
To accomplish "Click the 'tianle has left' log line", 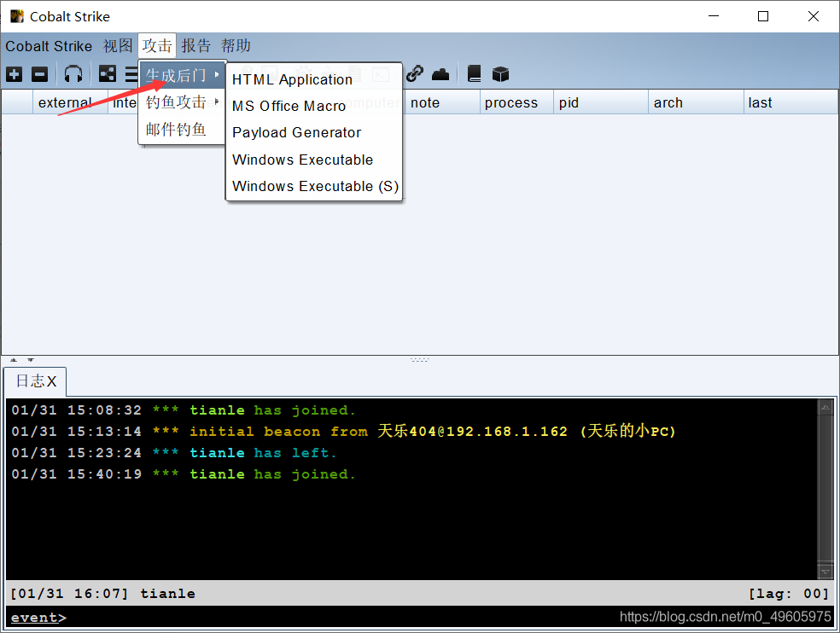I will 174,452.
